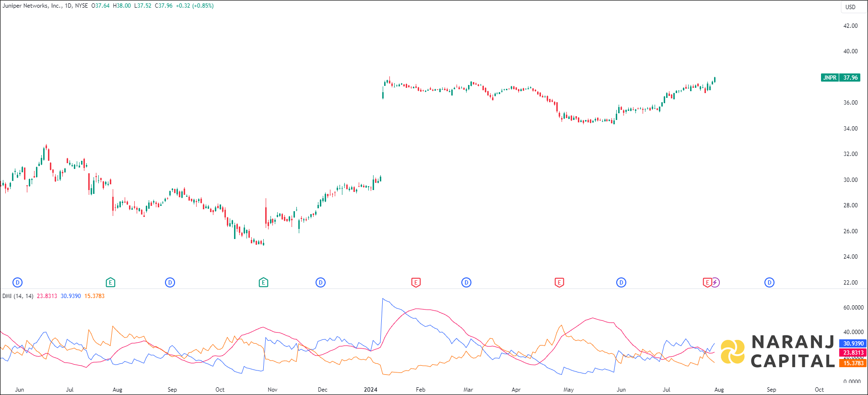
Task: Click the +0.32 (+0.85%) change value
Action: (x=195, y=6)
